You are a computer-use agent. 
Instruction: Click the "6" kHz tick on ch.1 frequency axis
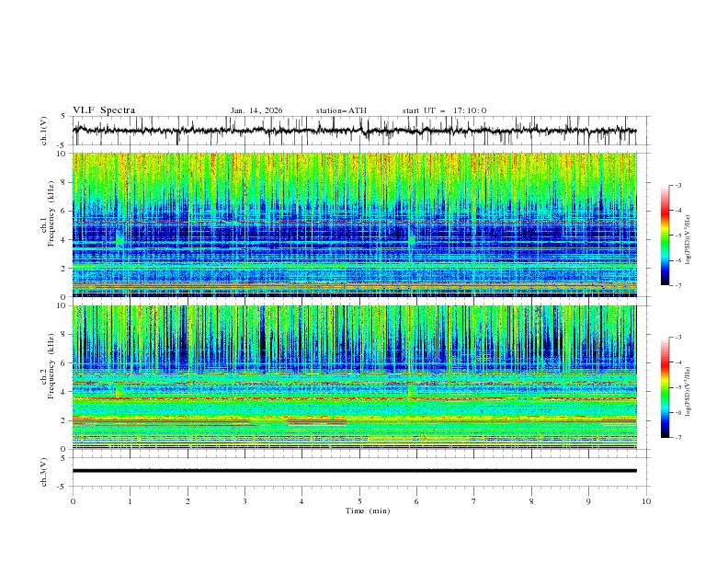pyautogui.click(x=65, y=211)
